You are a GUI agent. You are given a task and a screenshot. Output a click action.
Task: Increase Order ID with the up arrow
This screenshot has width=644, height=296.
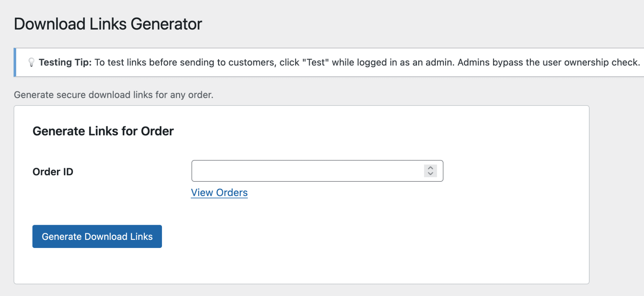pyautogui.click(x=430, y=168)
